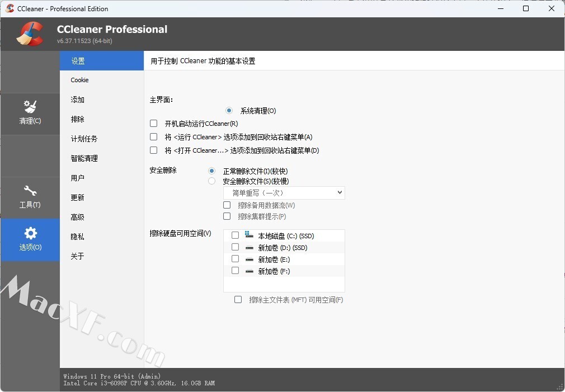Toggle 擦除备用数据流(W) checkbox

tap(227, 205)
